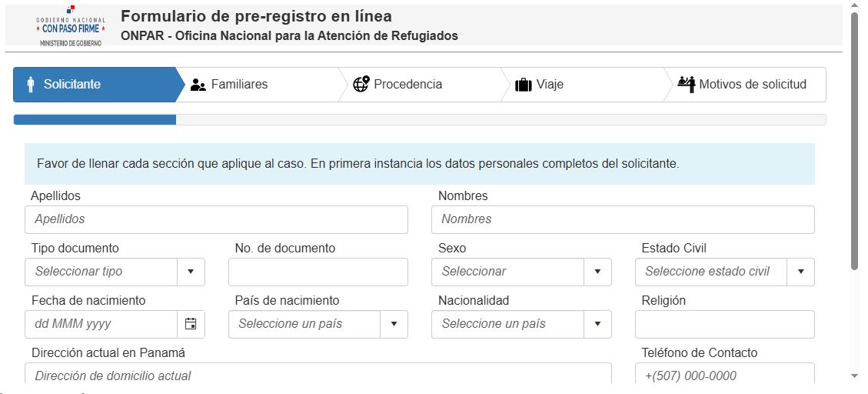Open the País de nacimiento country list
This screenshot has width=868, height=394.
click(394, 324)
